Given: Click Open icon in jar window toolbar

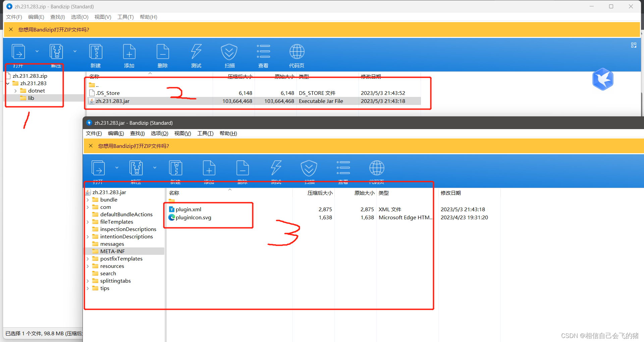Looking at the screenshot, I should [98, 168].
